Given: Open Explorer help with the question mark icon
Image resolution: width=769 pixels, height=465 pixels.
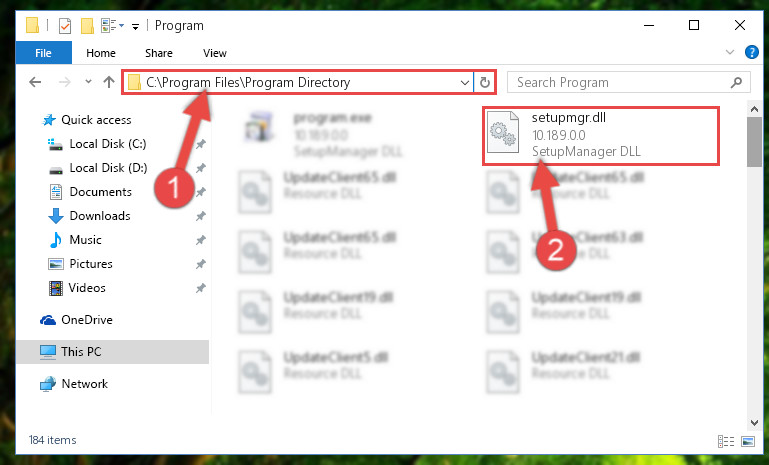Looking at the screenshot, I should [751, 52].
